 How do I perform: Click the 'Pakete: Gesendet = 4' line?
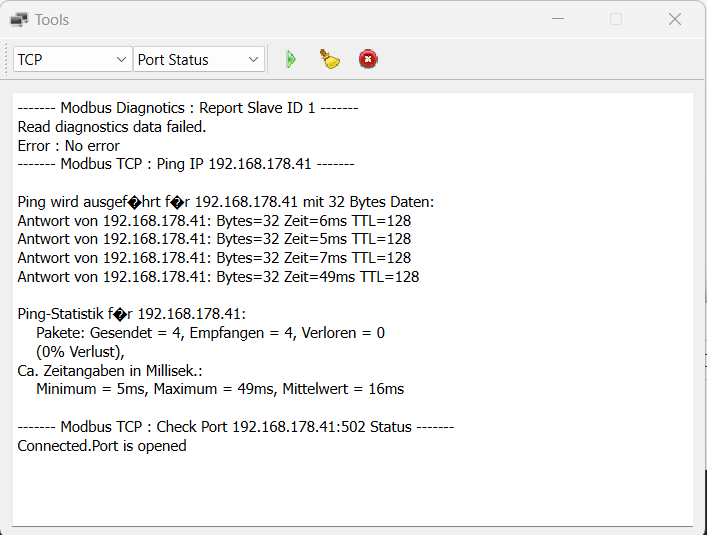coord(211,333)
